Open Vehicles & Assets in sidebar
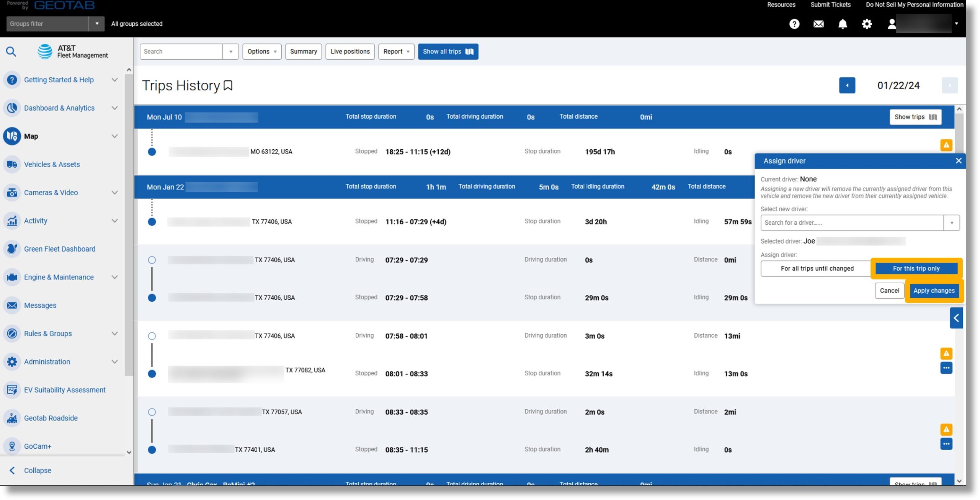Image resolution: width=980 pixels, height=500 pixels. coord(52,164)
